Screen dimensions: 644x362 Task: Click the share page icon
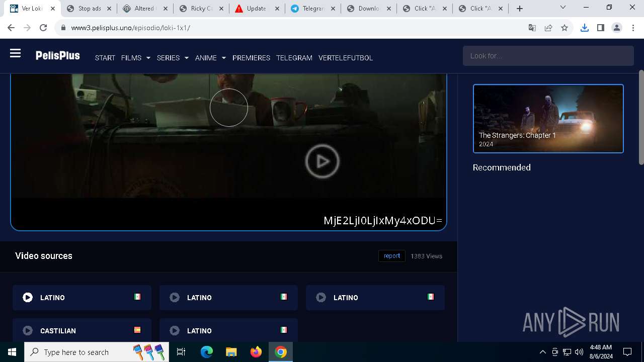coord(548,28)
